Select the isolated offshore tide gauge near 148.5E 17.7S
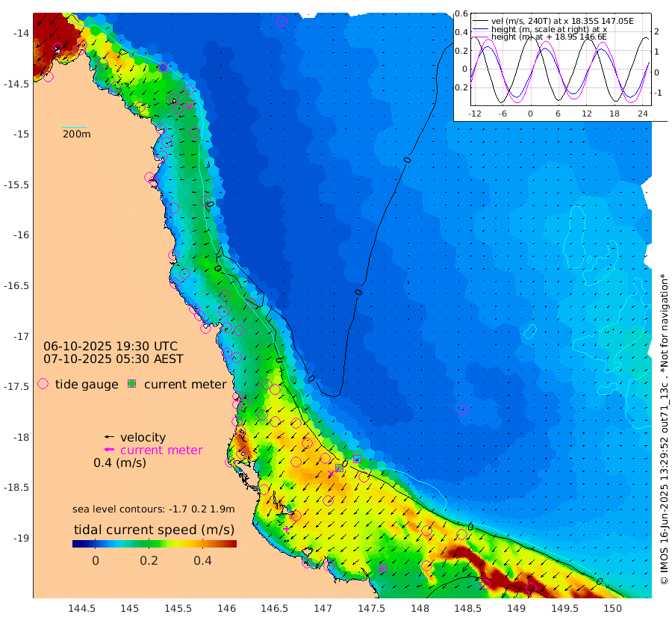The height and width of the screenshot is (623, 672). click(463, 409)
